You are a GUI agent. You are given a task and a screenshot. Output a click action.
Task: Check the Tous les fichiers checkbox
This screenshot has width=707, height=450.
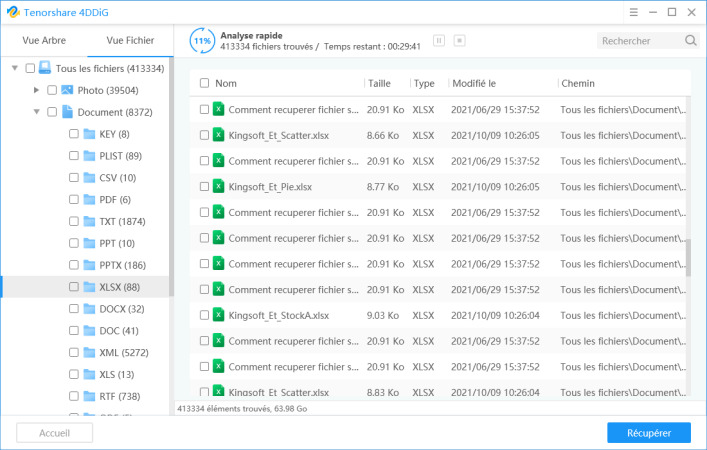pos(30,68)
